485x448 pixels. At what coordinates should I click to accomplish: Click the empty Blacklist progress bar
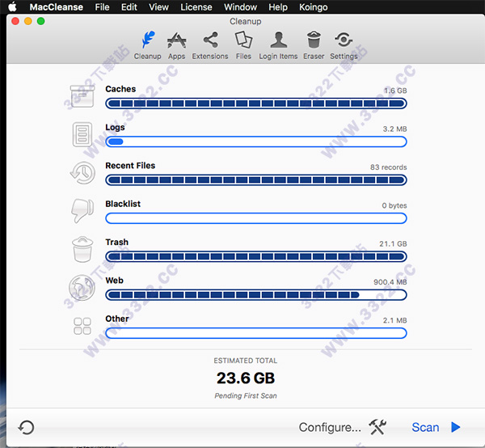256,218
